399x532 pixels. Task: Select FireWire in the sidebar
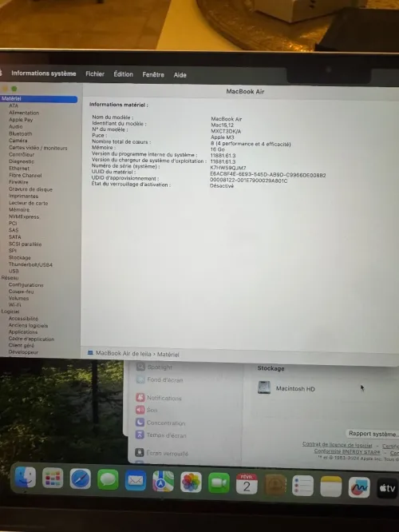point(18,182)
